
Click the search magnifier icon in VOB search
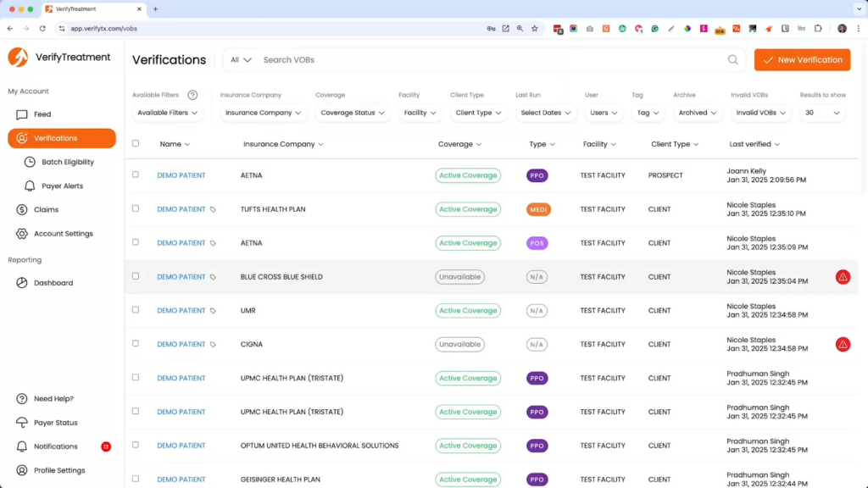click(732, 60)
